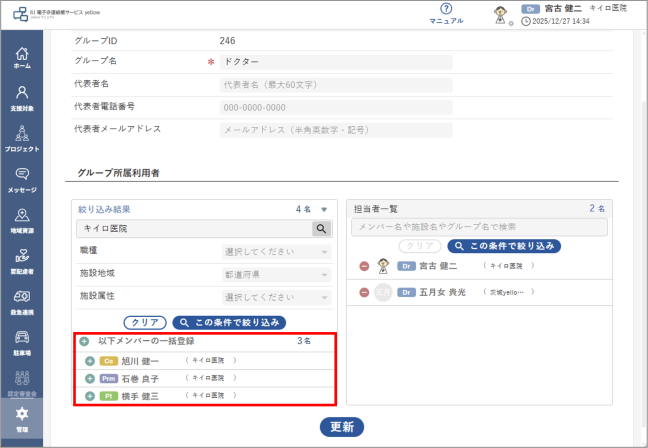Open the 救急連携 sidebar icon
Viewport: 648px width, 448px height.
click(x=22, y=303)
